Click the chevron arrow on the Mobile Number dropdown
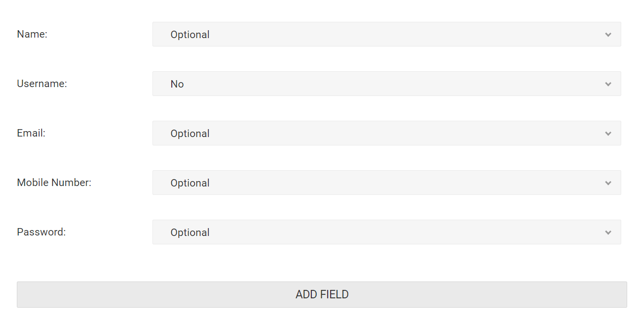The width and height of the screenshot is (644, 328). click(608, 183)
